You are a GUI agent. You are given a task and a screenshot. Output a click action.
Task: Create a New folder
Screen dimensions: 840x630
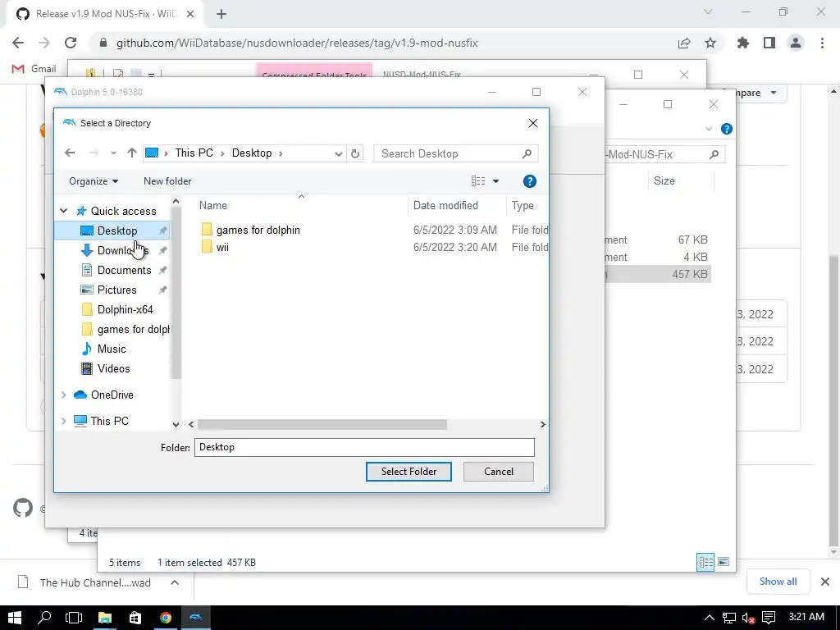[x=167, y=181]
